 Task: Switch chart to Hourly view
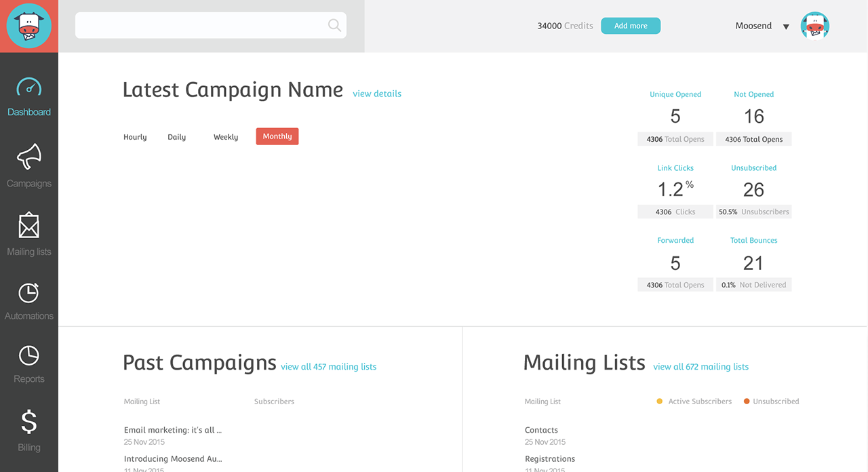coord(135,137)
